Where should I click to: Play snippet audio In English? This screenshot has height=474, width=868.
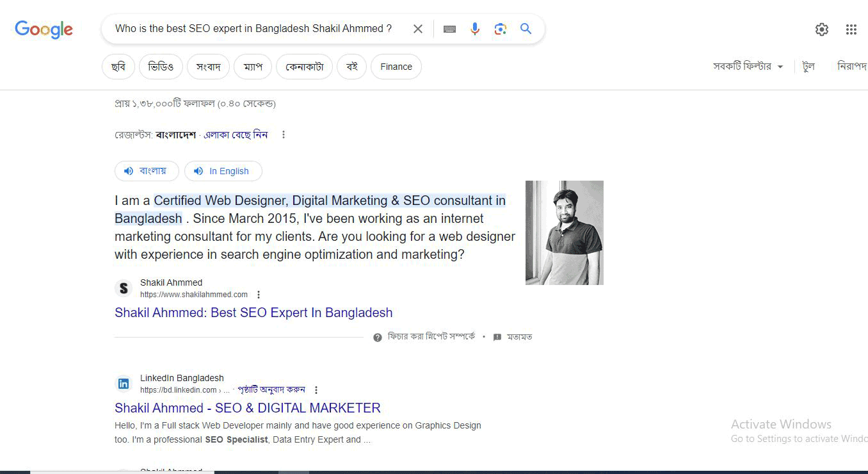(x=223, y=171)
